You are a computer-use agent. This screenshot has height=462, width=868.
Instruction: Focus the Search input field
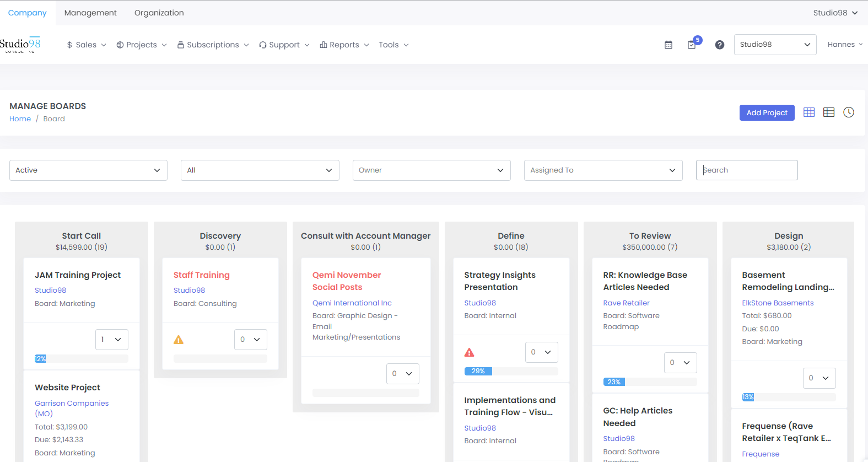coord(746,170)
